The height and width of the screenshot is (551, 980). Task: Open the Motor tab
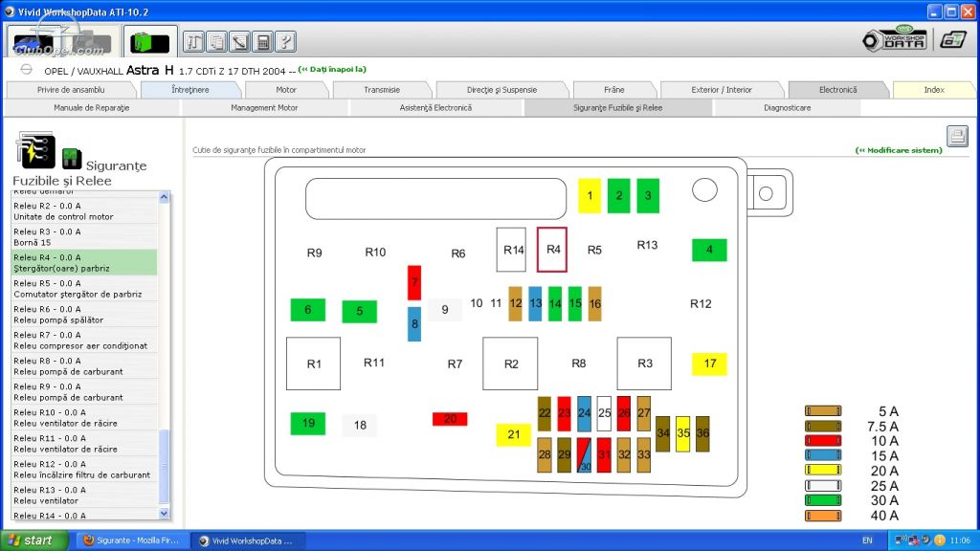pyautogui.click(x=286, y=90)
